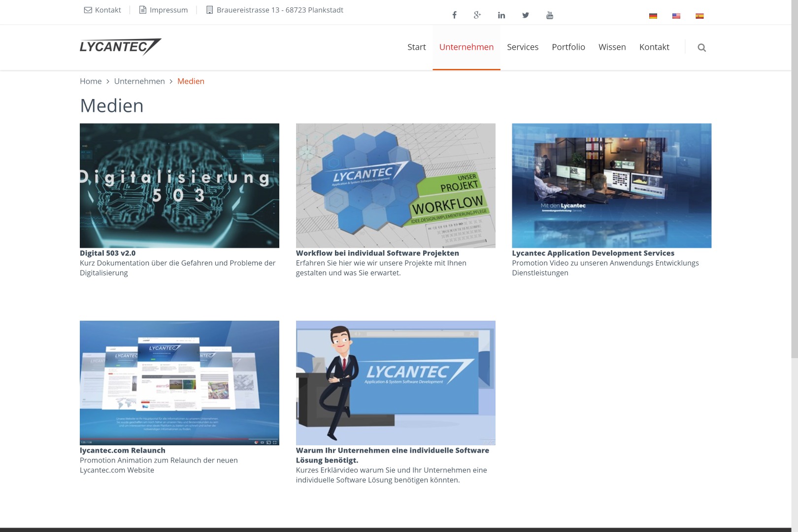This screenshot has height=532, width=798.
Task: Open the Wissen menu item
Action: click(x=612, y=47)
